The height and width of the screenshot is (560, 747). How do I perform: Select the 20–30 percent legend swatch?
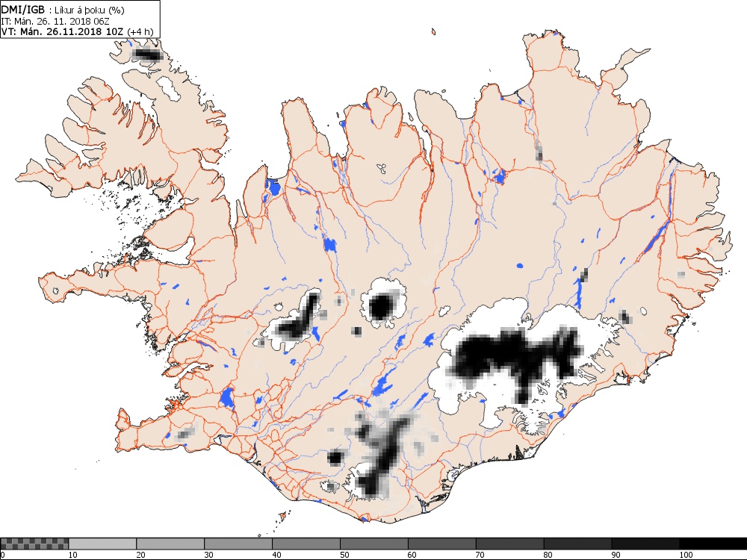(x=170, y=544)
